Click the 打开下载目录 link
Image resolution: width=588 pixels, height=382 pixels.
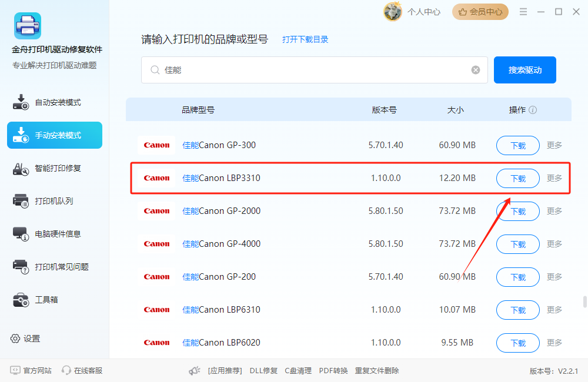pyautogui.click(x=305, y=39)
